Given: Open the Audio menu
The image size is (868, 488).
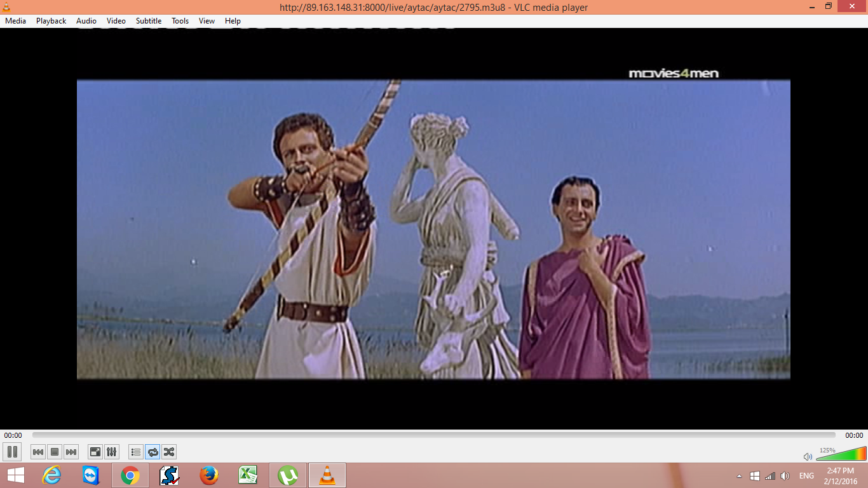Looking at the screenshot, I should 86,21.
